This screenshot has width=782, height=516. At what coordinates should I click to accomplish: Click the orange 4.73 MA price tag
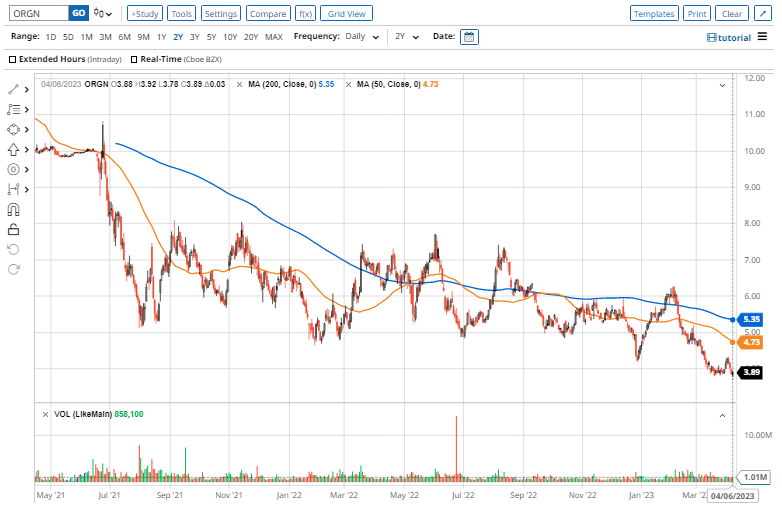coord(751,343)
